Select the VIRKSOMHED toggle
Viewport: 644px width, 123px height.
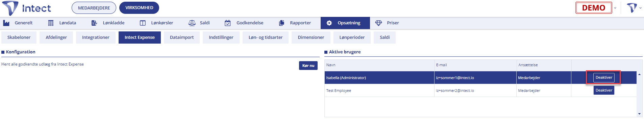point(139,8)
